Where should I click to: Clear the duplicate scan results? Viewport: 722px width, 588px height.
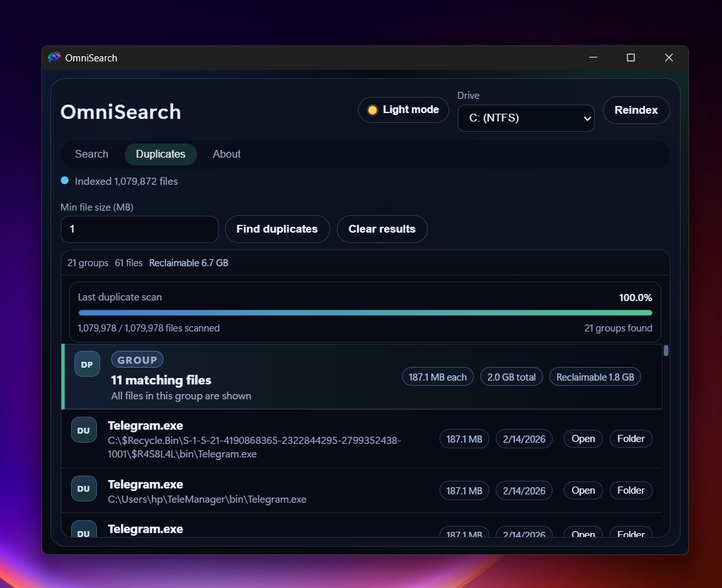382,229
